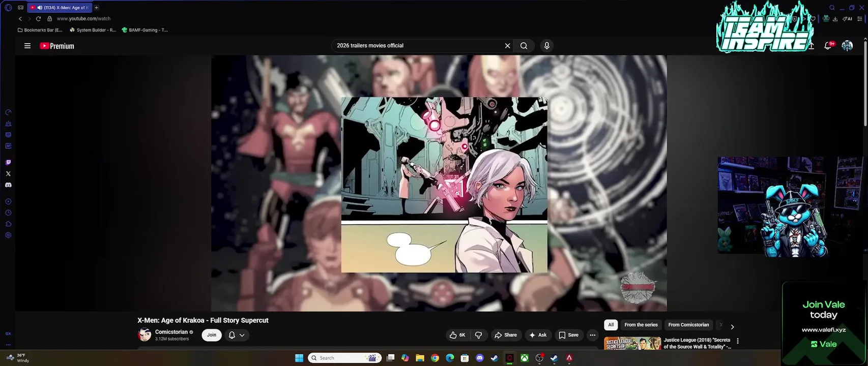Open X (Twitter) in Opera sidebar
Image resolution: width=868 pixels, height=366 pixels.
(x=8, y=174)
